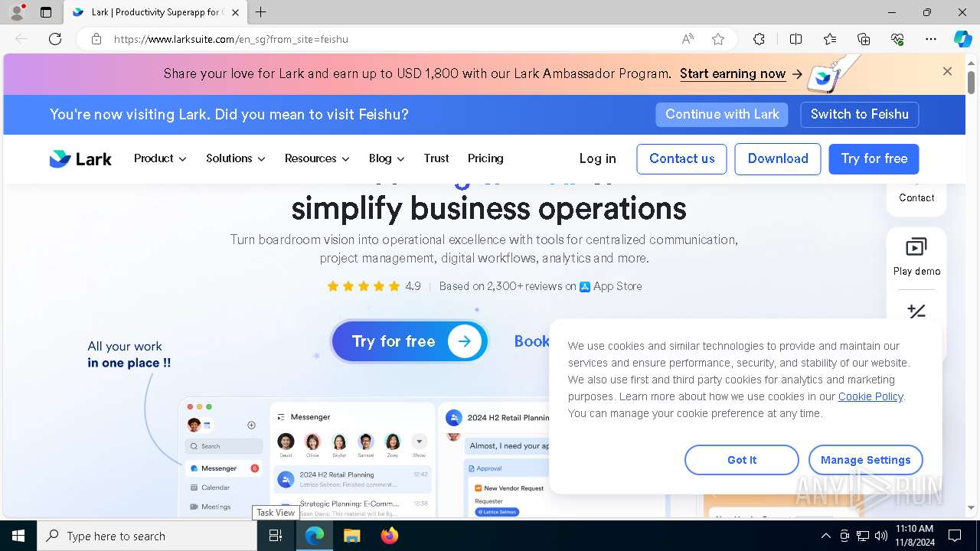Open the Edge profile avatar
The height and width of the screenshot is (551, 980).
(17, 12)
